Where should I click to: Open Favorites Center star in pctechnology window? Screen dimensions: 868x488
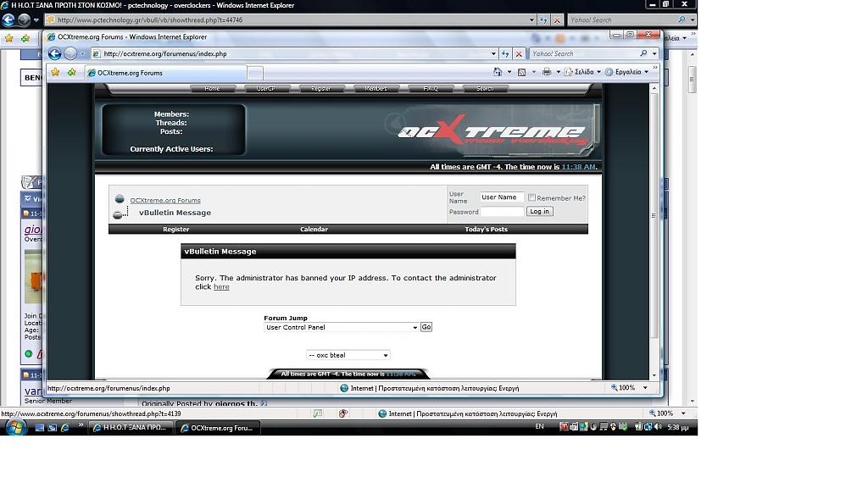click(x=9, y=39)
